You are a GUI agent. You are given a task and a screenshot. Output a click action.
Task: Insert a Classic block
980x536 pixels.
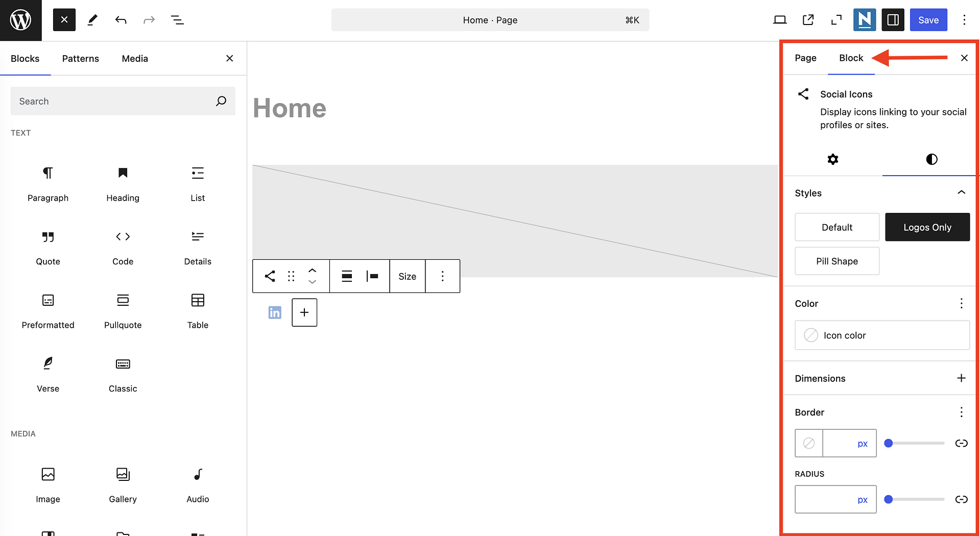coord(123,375)
